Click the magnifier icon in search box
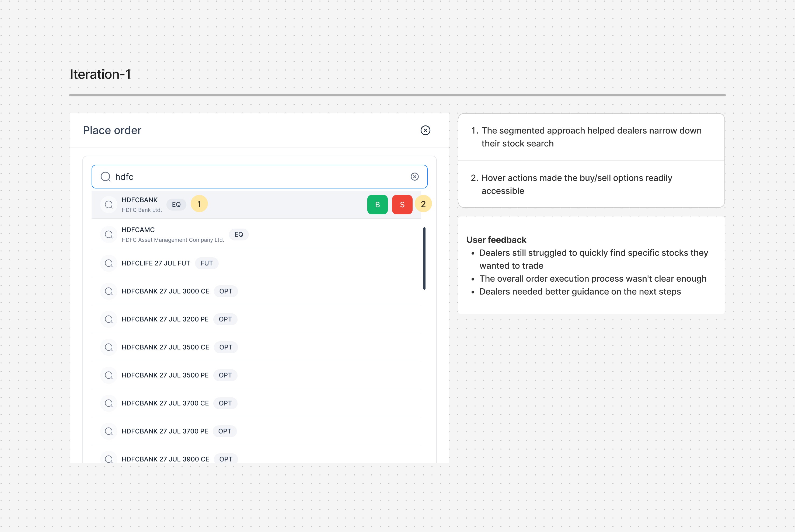This screenshot has width=795, height=532. 106,176
